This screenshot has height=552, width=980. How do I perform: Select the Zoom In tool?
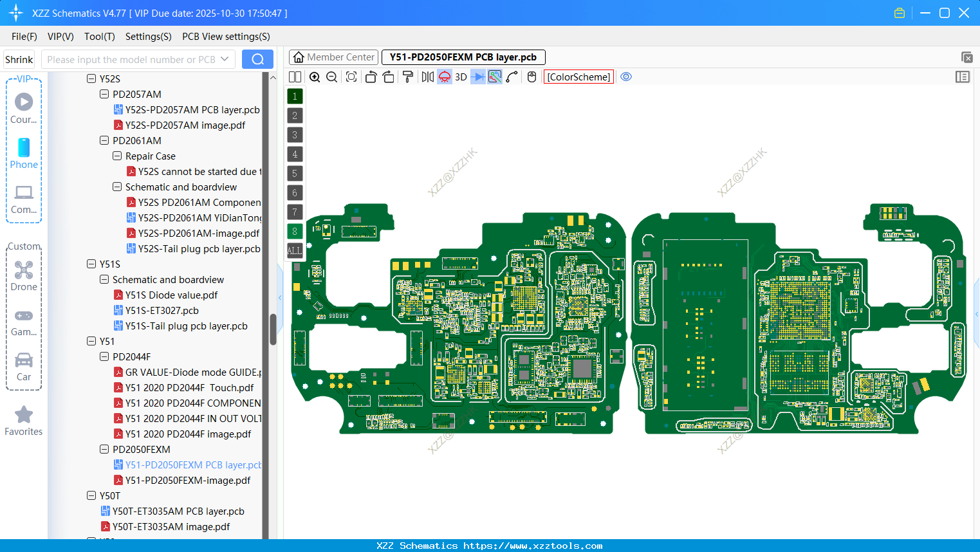[x=315, y=77]
